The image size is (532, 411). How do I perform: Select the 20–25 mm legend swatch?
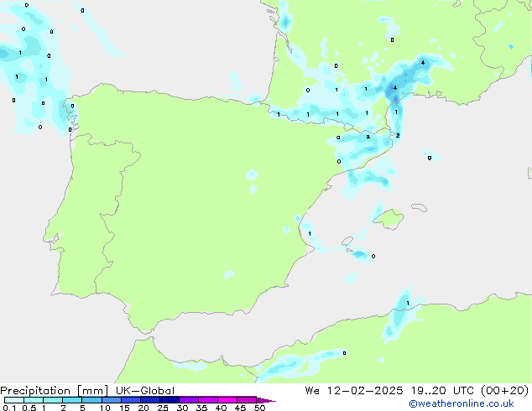pos(150,400)
